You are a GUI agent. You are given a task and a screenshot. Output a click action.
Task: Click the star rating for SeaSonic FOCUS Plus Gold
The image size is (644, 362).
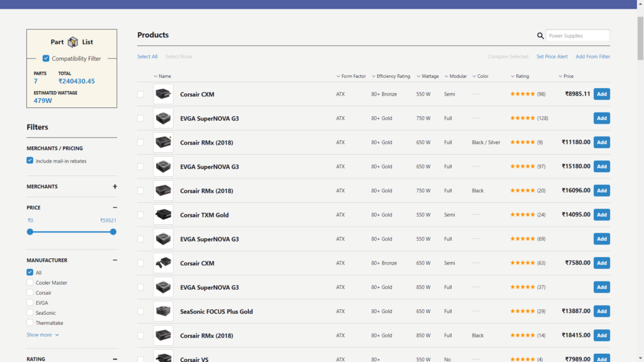coord(523,311)
